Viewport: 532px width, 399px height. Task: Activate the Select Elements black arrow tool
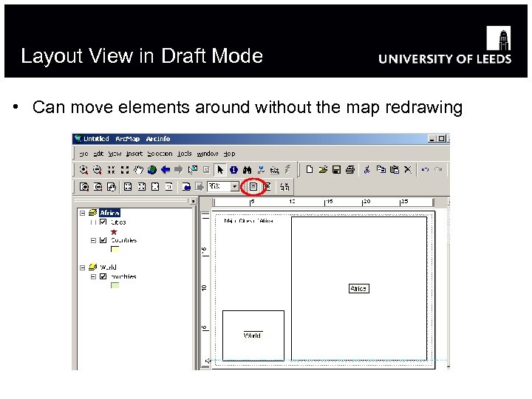coord(220,170)
